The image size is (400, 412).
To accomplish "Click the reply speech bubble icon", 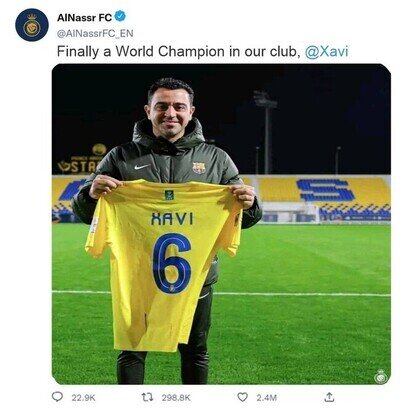I will [58, 396].
